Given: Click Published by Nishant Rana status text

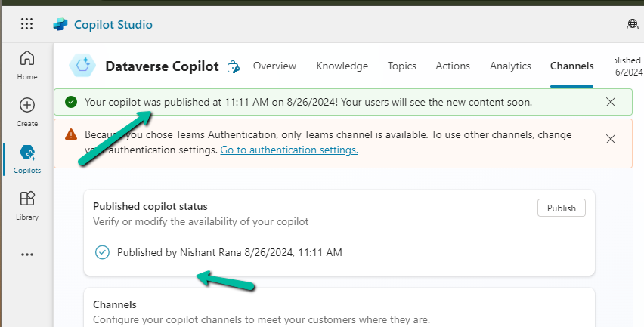Looking at the screenshot, I should pyautogui.click(x=230, y=252).
